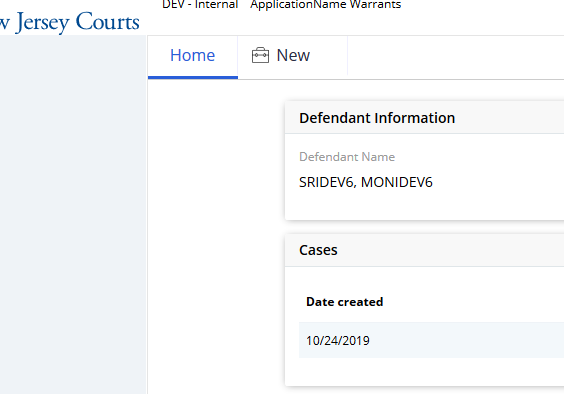Click the Defendant Name field label
Screen dimensions: 564x394
click(347, 157)
